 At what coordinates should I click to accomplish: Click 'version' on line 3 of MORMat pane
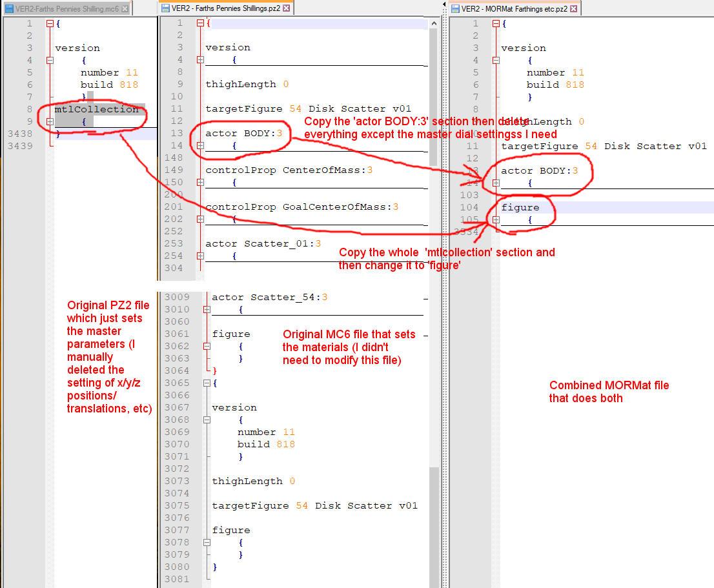click(523, 48)
